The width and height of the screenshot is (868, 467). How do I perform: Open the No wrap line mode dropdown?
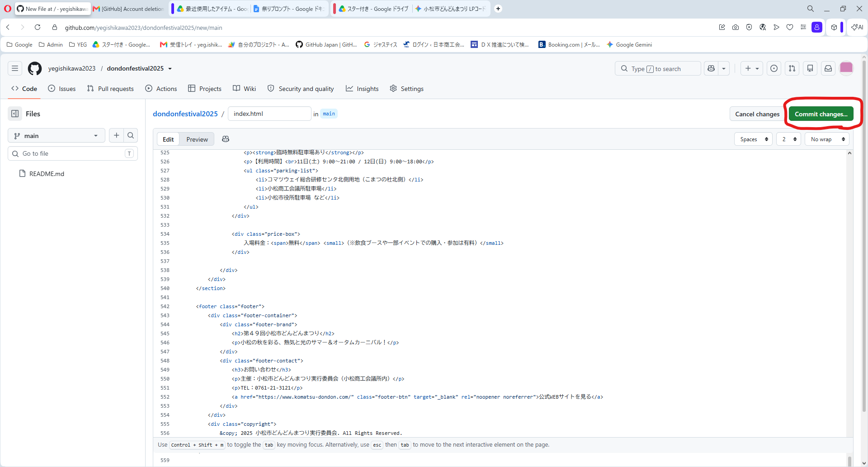tap(827, 139)
